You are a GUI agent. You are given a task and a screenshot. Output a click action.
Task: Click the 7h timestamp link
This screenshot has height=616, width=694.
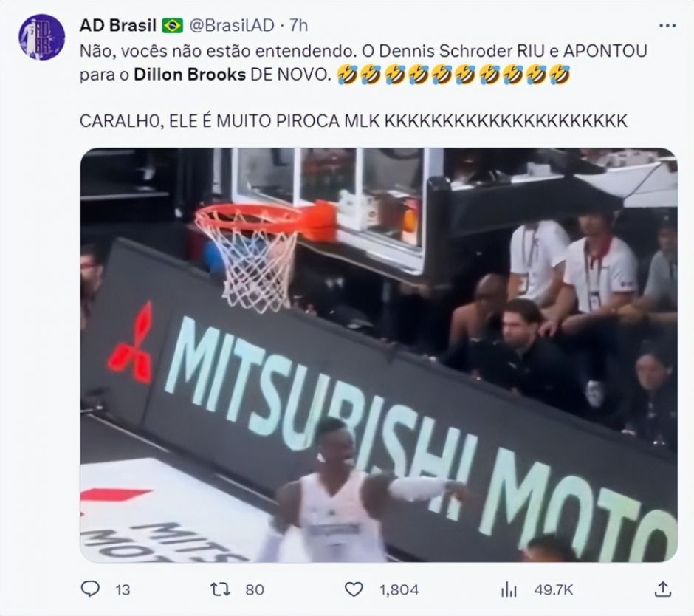(299, 26)
